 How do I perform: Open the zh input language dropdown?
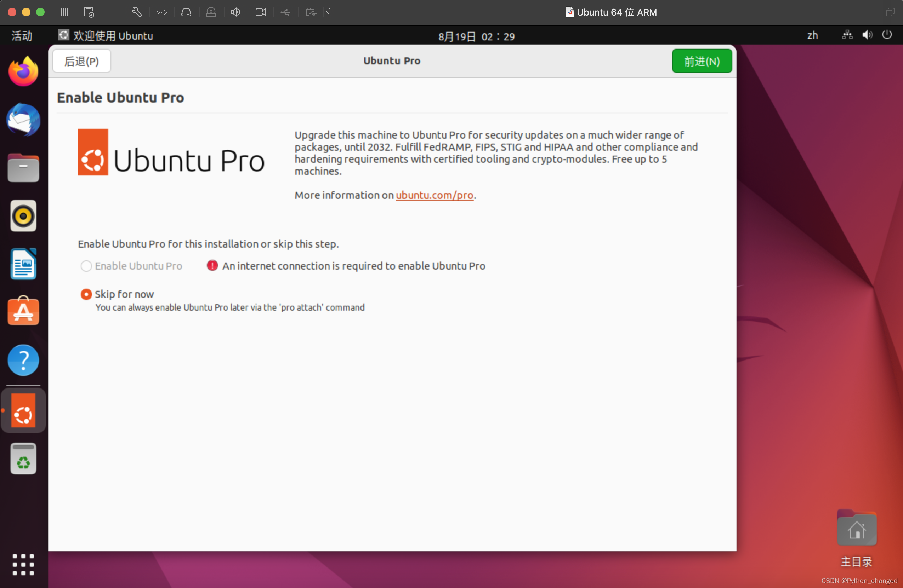pos(812,36)
